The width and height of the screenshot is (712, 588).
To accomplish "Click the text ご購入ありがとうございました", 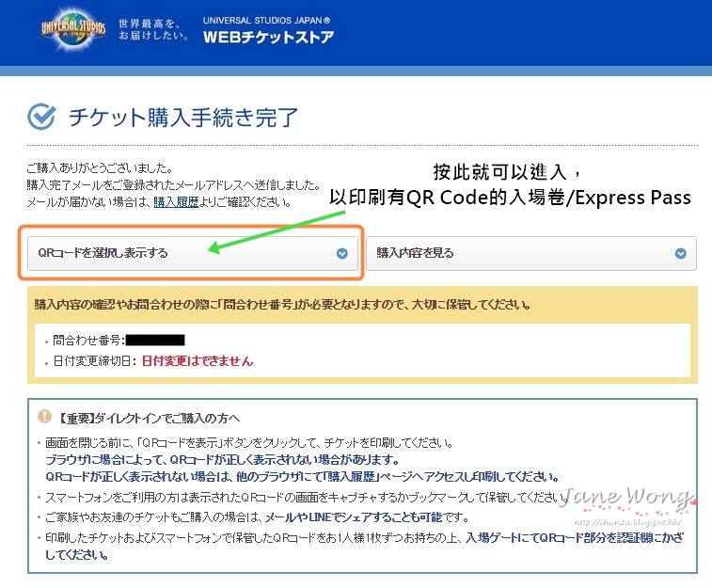I will pyautogui.click(x=100, y=168).
